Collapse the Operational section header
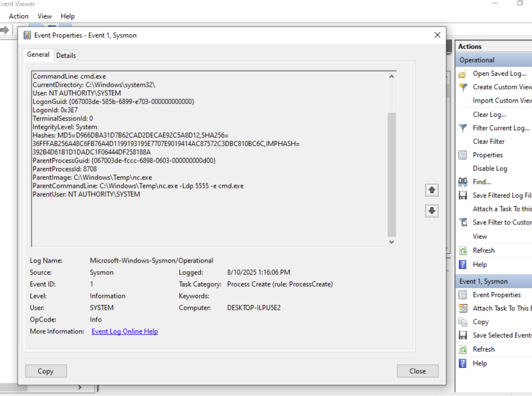The width and height of the screenshot is (532, 396). [494, 60]
